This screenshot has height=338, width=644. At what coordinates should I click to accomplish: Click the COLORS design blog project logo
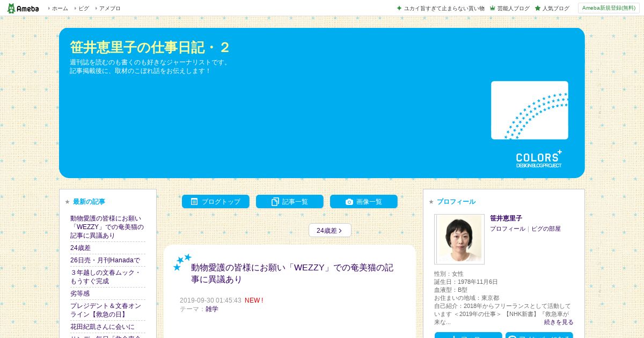click(x=539, y=159)
